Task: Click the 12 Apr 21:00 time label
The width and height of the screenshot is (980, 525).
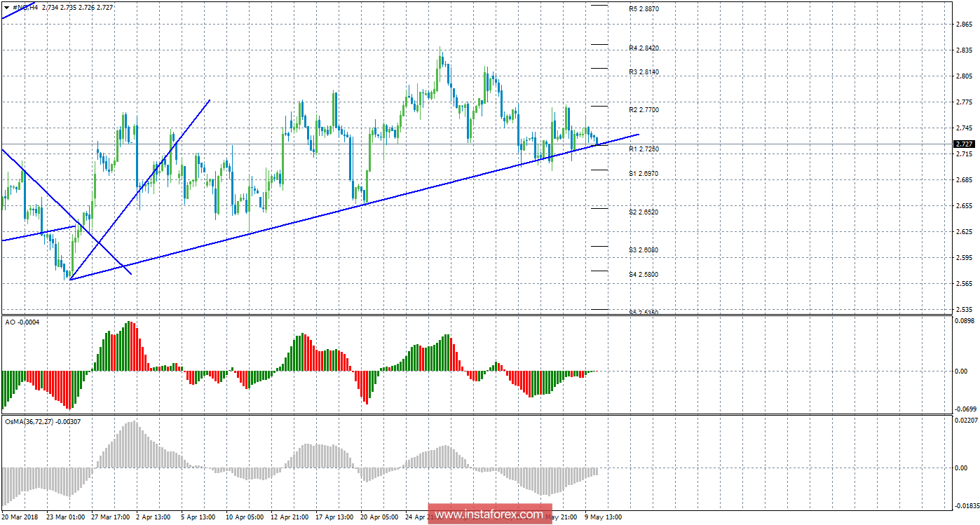Action: coord(291,517)
